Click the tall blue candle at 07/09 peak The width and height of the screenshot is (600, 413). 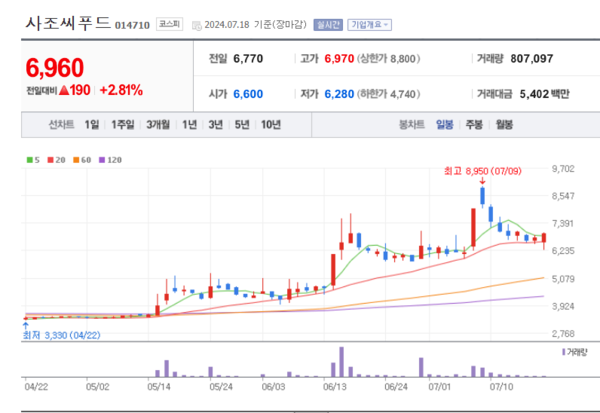click(x=483, y=196)
